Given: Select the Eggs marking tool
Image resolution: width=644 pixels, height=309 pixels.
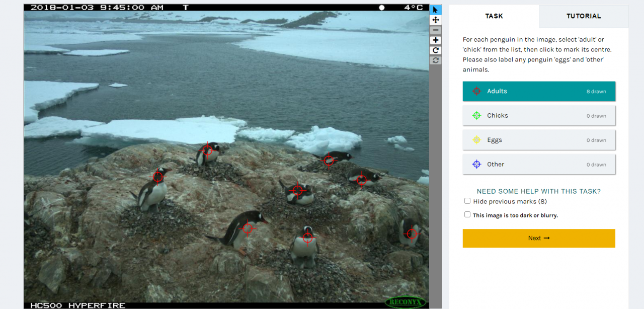Looking at the screenshot, I should (x=539, y=140).
